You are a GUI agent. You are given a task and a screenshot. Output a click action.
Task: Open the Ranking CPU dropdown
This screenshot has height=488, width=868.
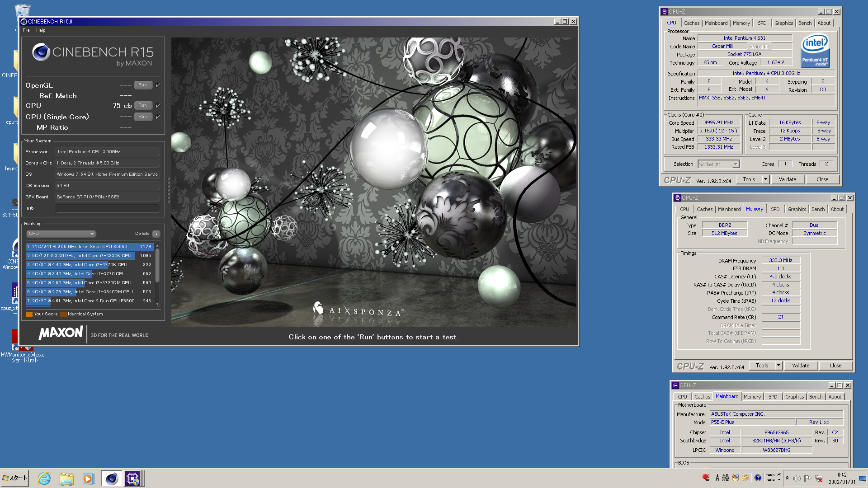[61, 234]
